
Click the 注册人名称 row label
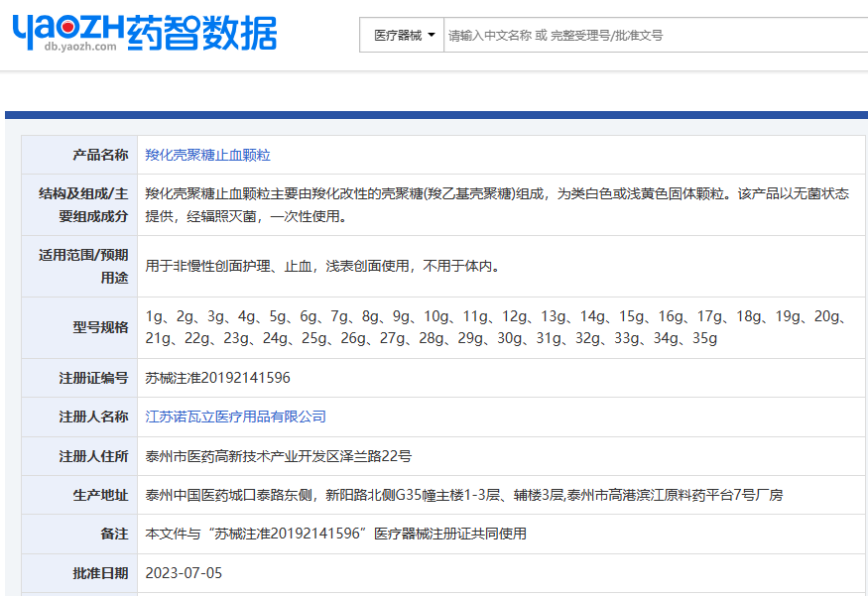(93, 417)
